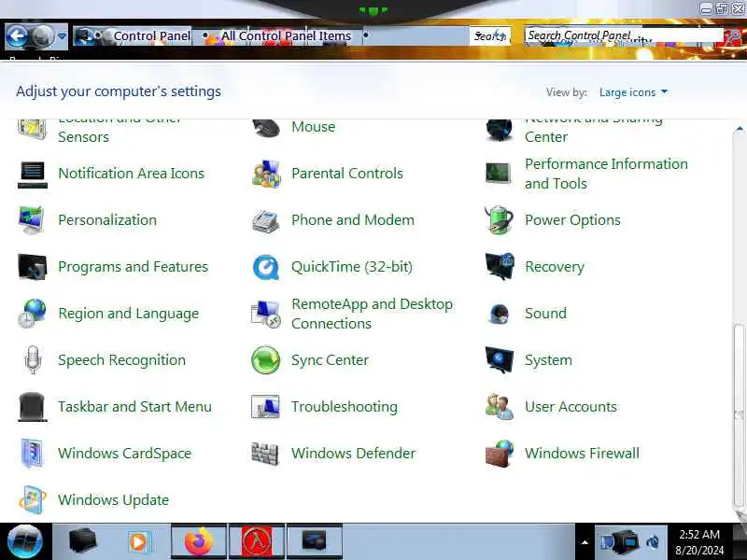The image size is (747, 560).
Task: Open the QuickTime (32-bit) icon
Action: click(265, 267)
